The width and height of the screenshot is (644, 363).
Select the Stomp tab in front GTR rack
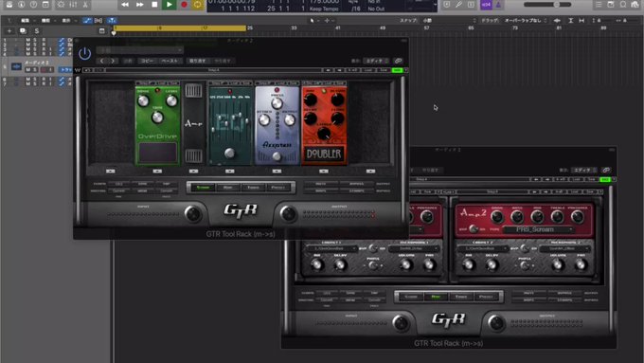[204, 188]
